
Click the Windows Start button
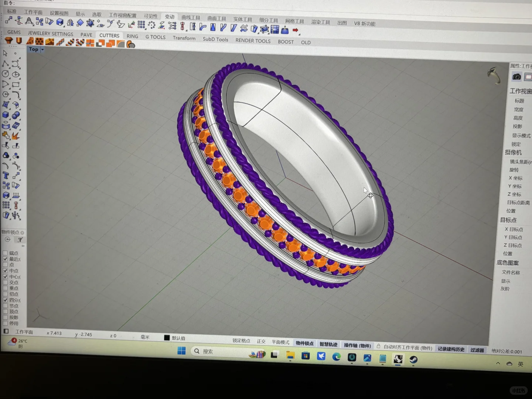click(181, 351)
